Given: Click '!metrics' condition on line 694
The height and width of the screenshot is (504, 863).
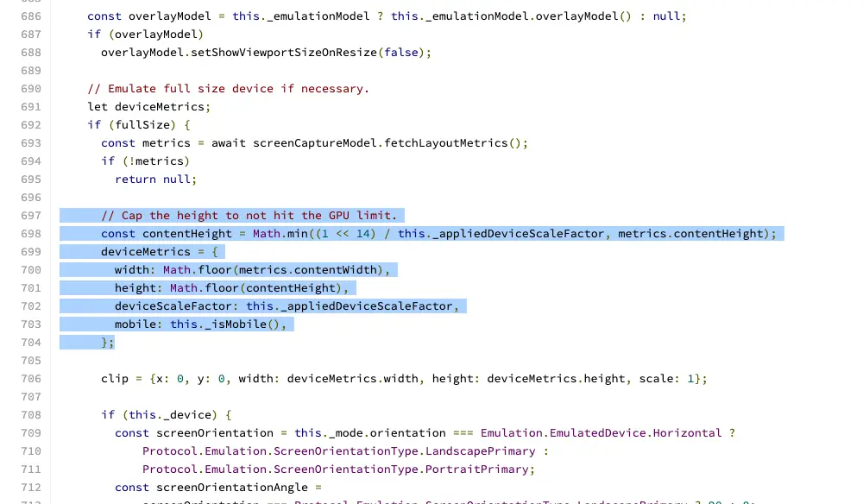Looking at the screenshot, I should (159, 161).
